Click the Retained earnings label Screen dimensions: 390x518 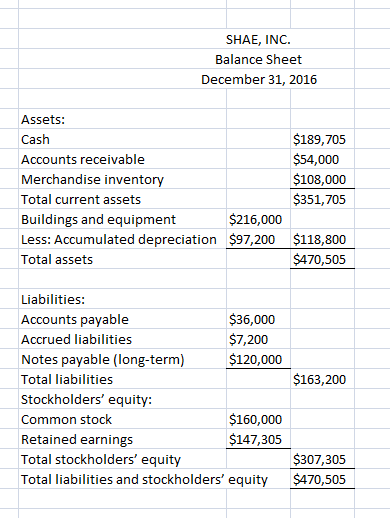pyautogui.click(x=77, y=439)
